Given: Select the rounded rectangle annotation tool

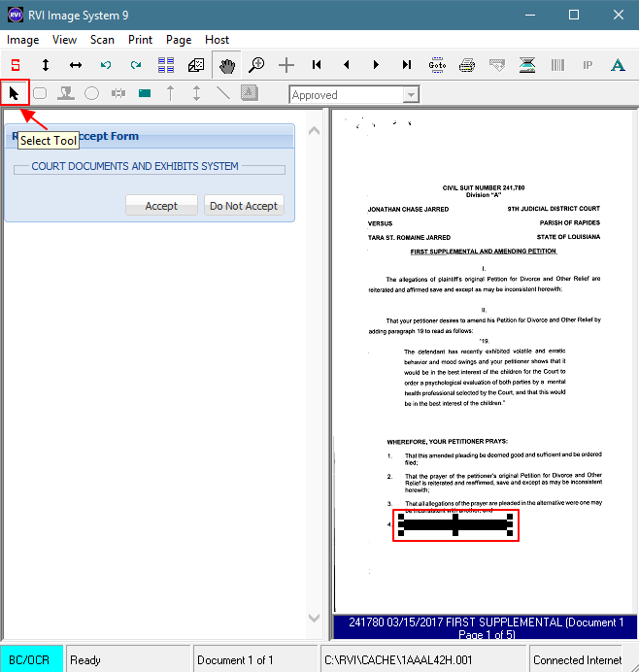Looking at the screenshot, I should pos(40,93).
